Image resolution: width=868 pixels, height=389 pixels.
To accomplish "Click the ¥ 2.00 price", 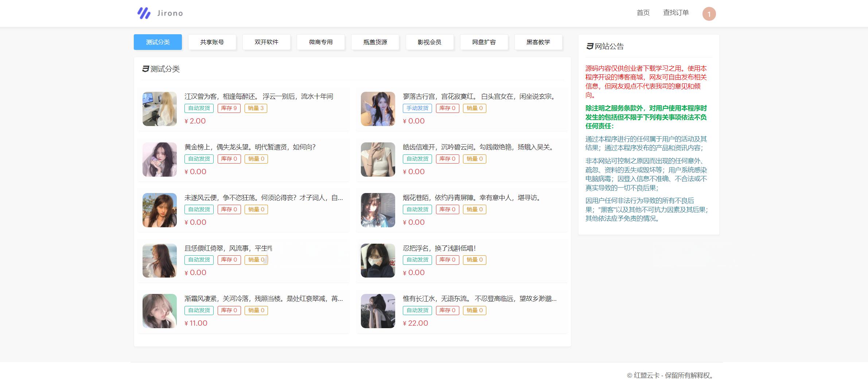I will click(x=195, y=121).
